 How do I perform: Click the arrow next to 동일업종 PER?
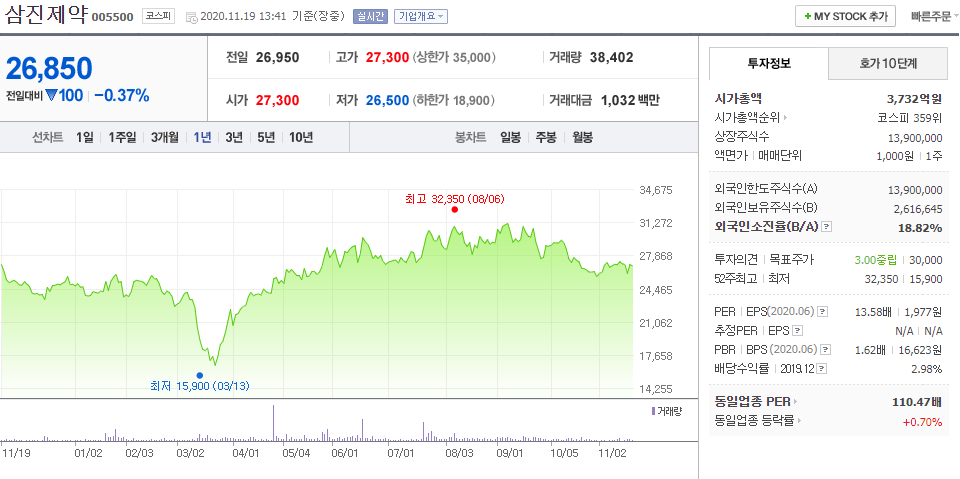click(x=795, y=402)
